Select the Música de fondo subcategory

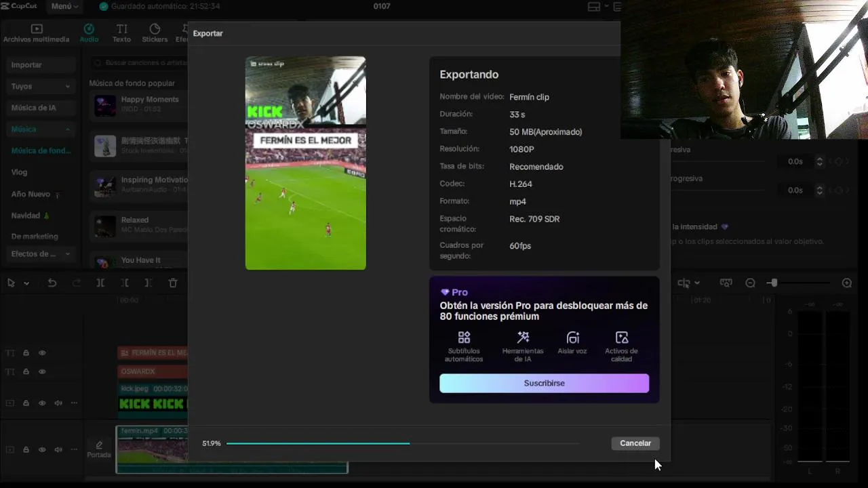[x=40, y=150]
